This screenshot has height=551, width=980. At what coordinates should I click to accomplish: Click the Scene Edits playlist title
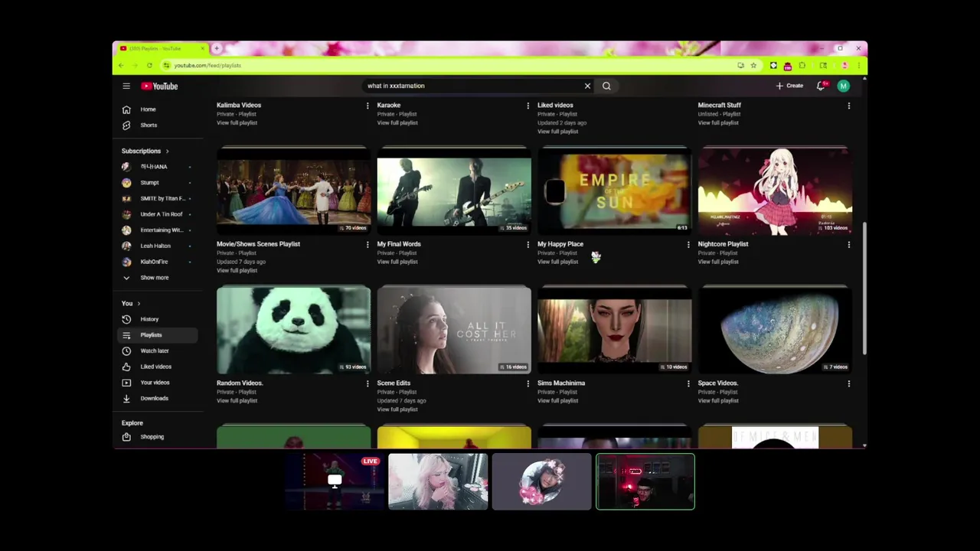pyautogui.click(x=394, y=383)
